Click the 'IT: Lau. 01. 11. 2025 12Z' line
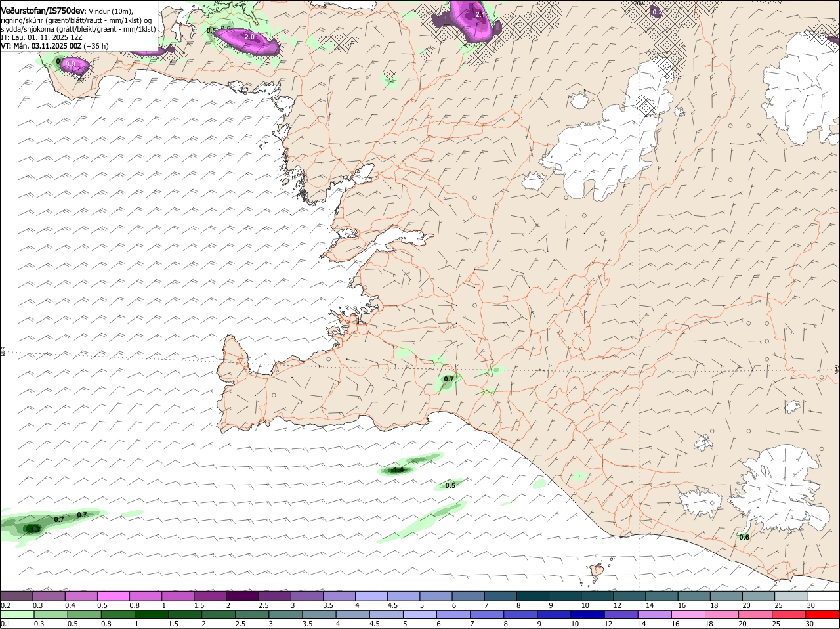Screen dimensions: 840x629 click(x=42, y=37)
